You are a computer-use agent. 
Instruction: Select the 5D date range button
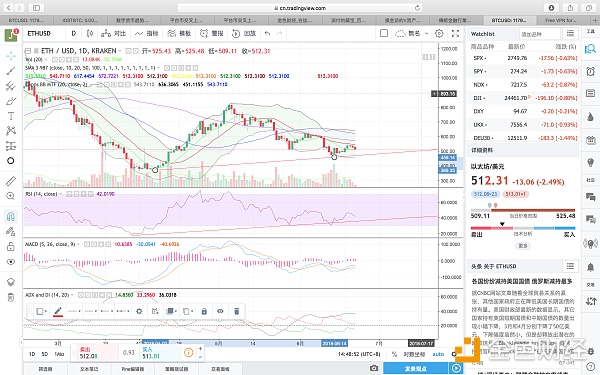point(45,354)
